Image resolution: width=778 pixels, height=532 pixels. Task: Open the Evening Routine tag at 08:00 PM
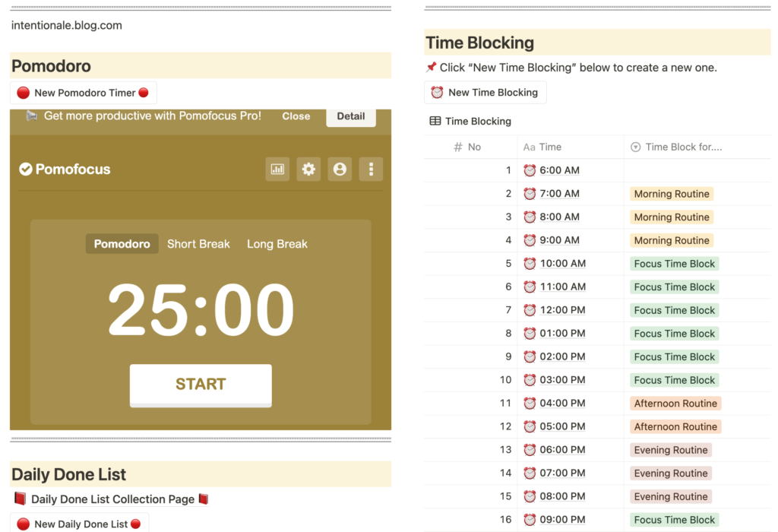pos(671,497)
